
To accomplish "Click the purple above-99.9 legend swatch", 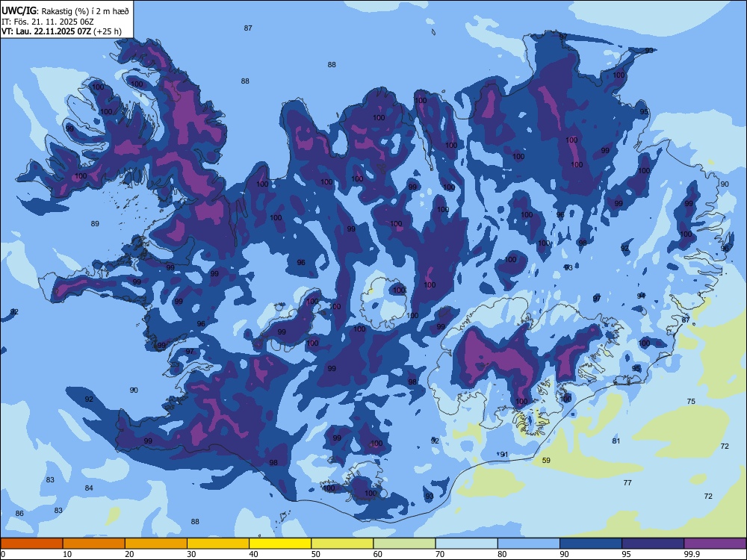I will point(716,544).
